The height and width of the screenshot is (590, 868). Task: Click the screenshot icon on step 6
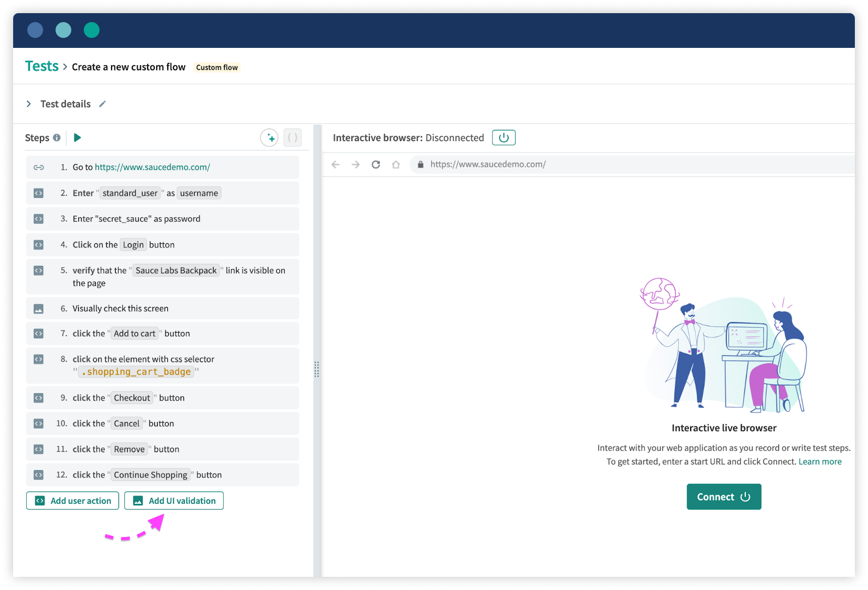click(38, 308)
